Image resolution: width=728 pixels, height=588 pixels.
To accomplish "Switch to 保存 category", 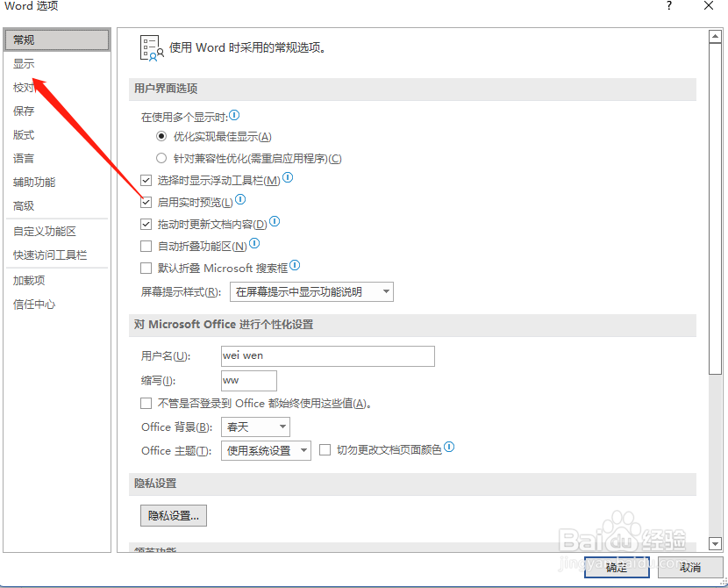I will (x=57, y=111).
